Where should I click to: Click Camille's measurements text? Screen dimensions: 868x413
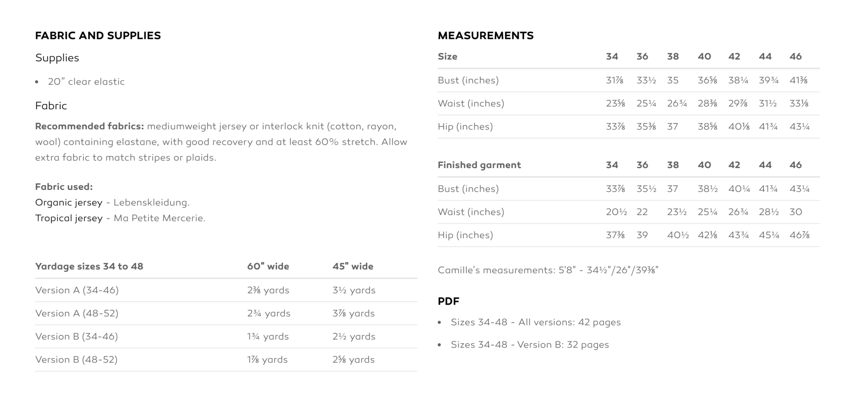click(548, 270)
